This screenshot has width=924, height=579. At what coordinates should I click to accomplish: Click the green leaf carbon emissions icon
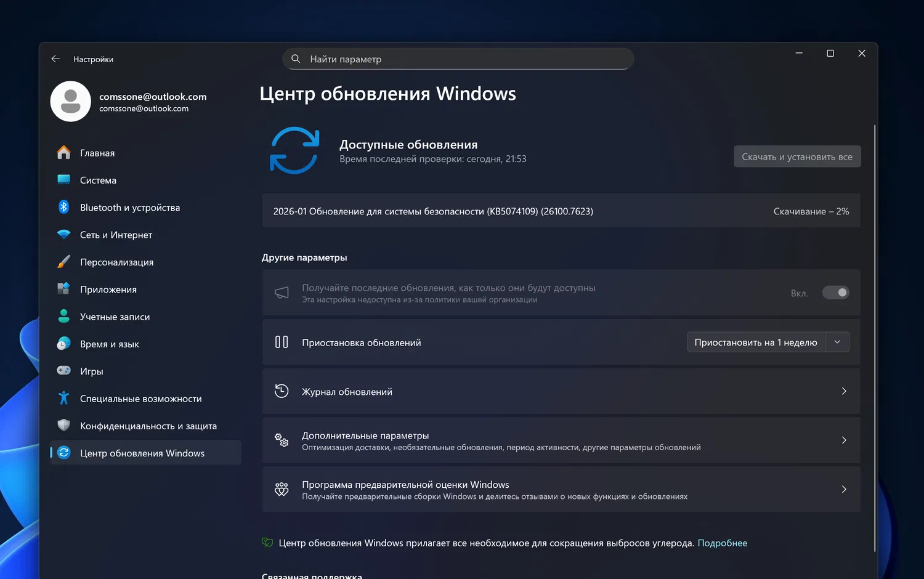coord(267,543)
